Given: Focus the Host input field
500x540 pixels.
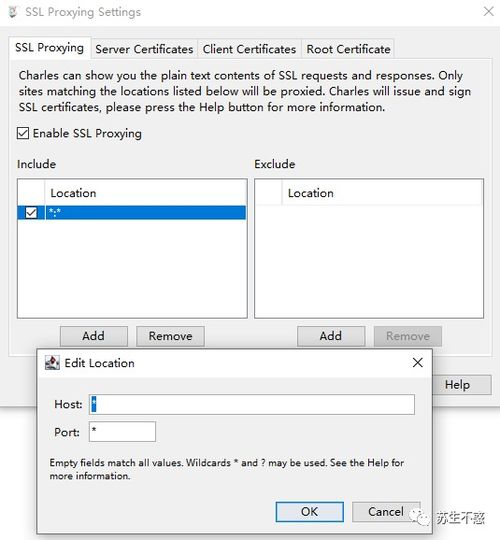Looking at the screenshot, I should click(252, 404).
